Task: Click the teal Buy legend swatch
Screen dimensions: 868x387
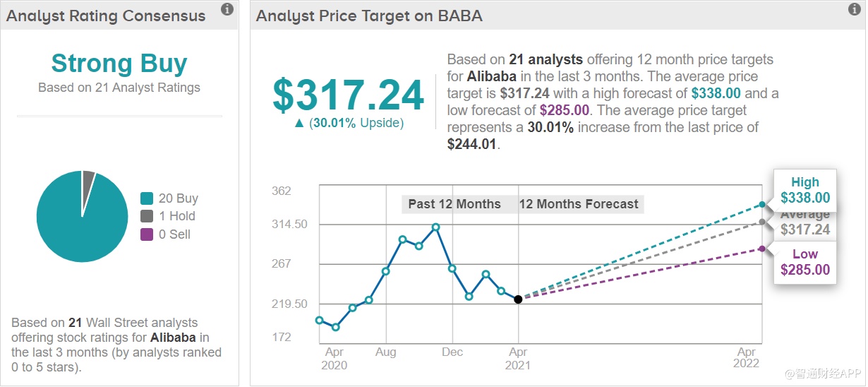Action: [x=147, y=198]
